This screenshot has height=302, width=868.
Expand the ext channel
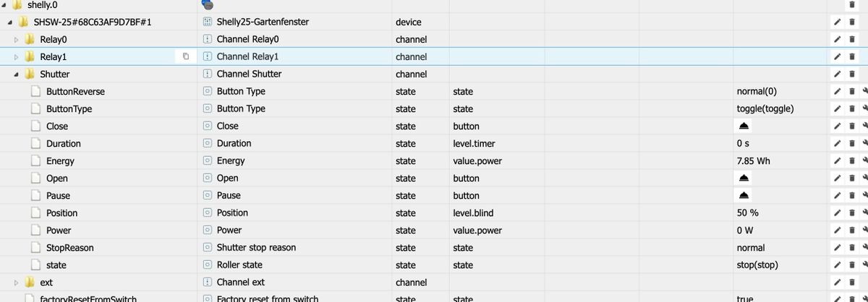(17, 282)
